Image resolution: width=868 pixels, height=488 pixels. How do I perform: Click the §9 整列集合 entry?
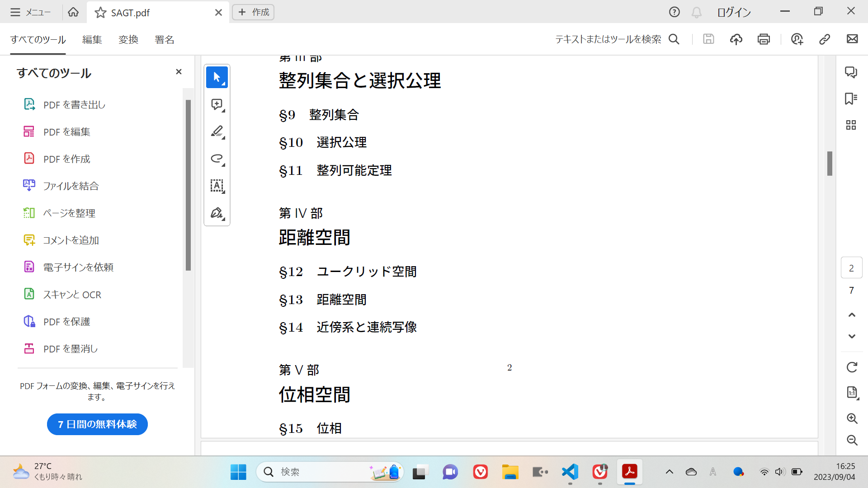pos(319,115)
